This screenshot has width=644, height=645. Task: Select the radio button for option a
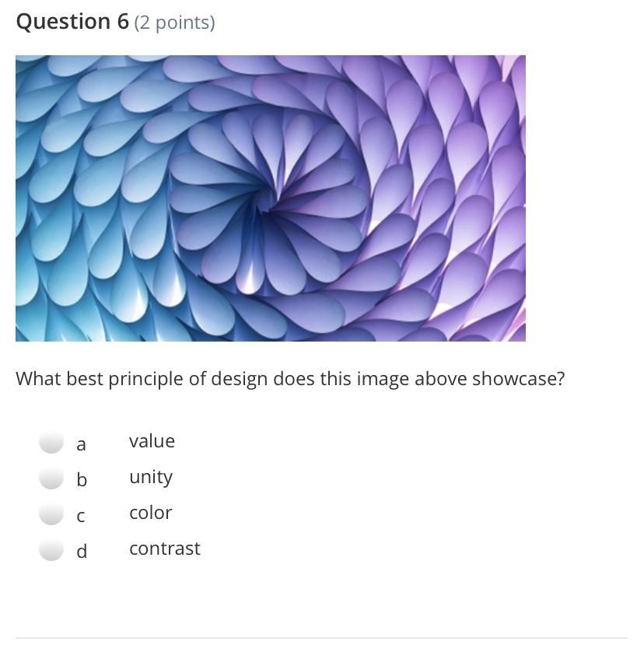tap(51, 442)
